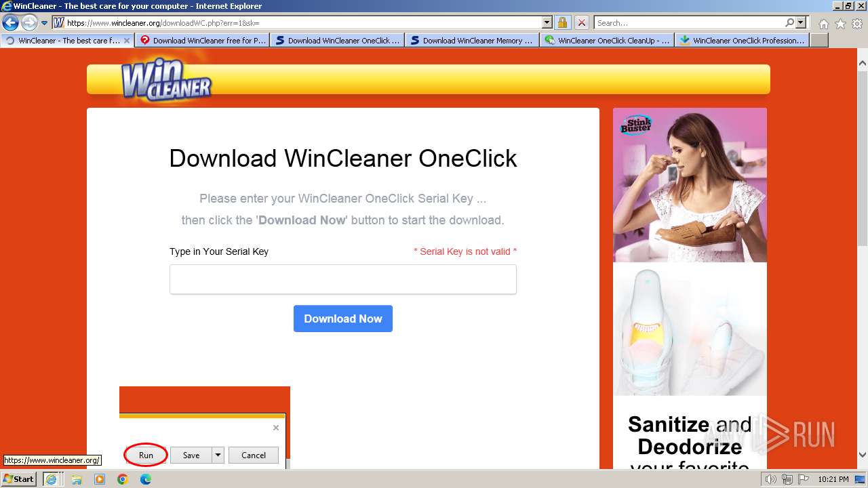Click the volume speaker tray icon
Screen dimensions: 868x488
click(771, 479)
